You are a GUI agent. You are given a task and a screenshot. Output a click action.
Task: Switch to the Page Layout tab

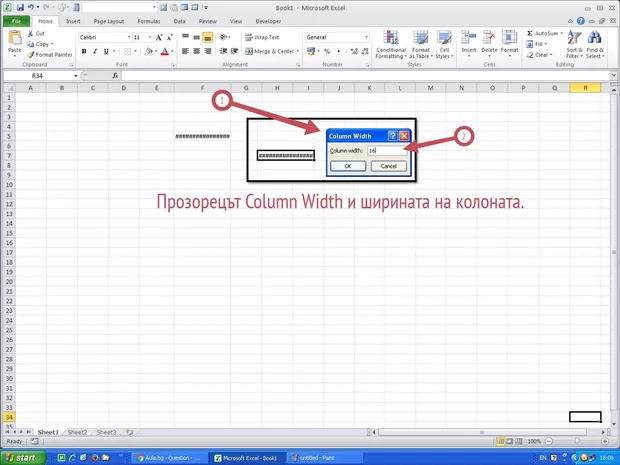(x=108, y=20)
